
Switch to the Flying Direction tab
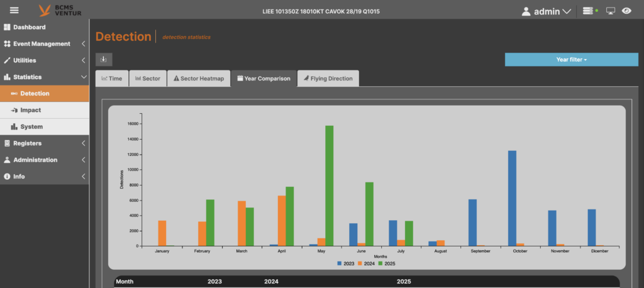(x=328, y=79)
